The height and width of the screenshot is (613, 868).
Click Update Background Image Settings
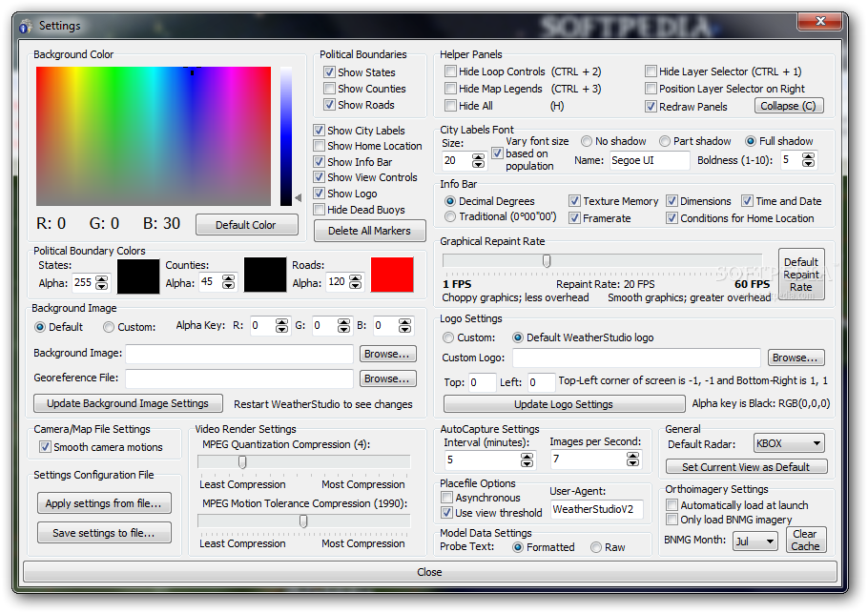click(x=128, y=404)
